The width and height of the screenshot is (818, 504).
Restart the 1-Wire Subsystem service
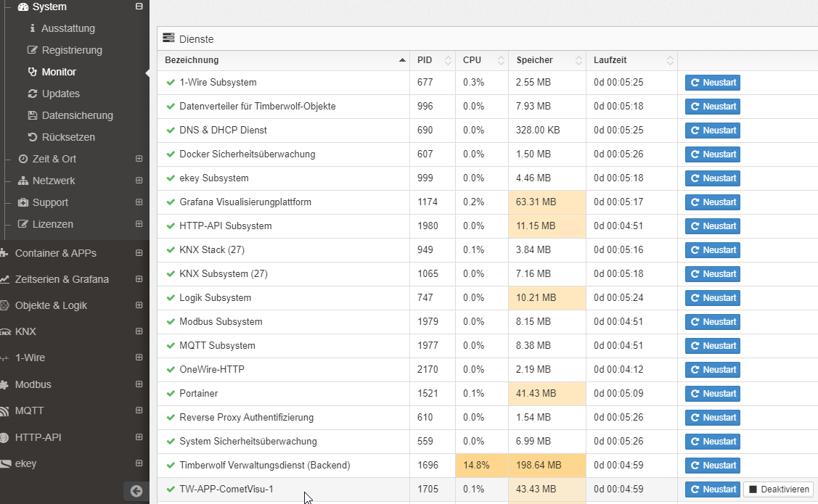pyautogui.click(x=713, y=83)
